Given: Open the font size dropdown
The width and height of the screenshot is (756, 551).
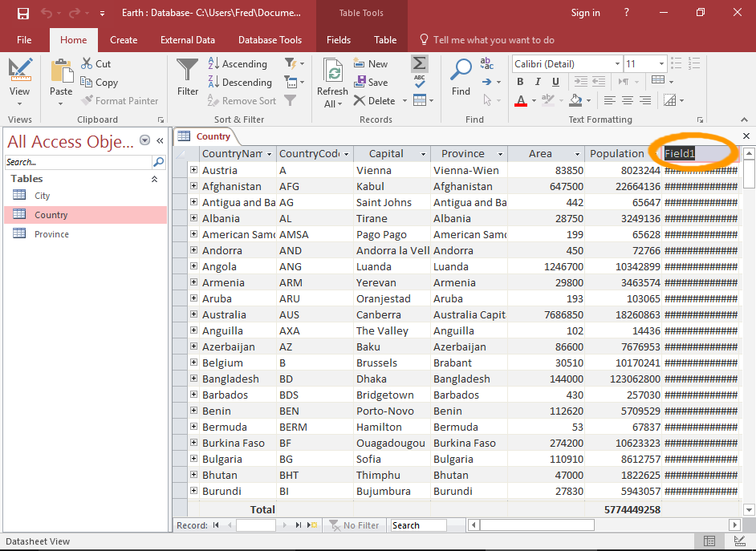Looking at the screenshot, I should coord(663,64).
